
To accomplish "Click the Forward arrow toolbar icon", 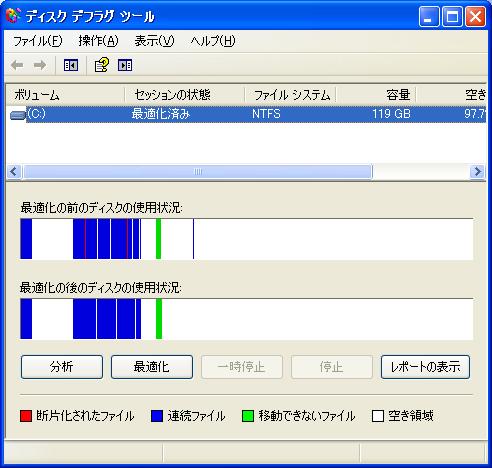I will (x=40, y=65).
